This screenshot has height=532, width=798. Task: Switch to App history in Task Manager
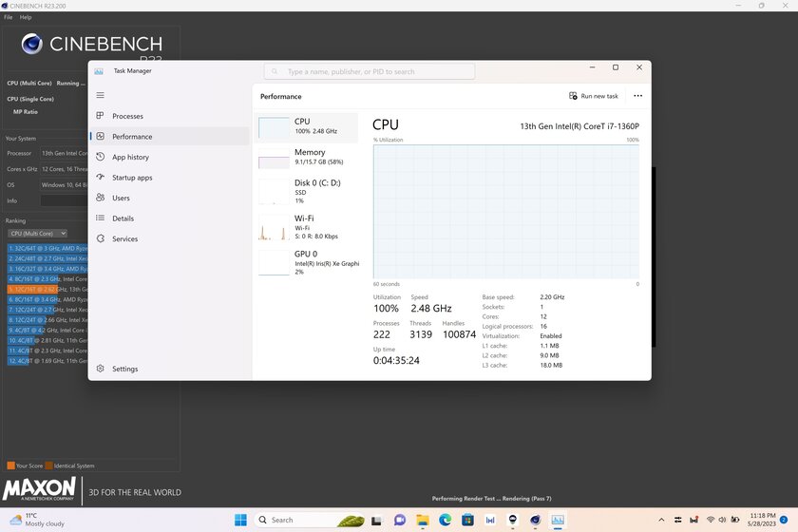click(x=169, y=157)
